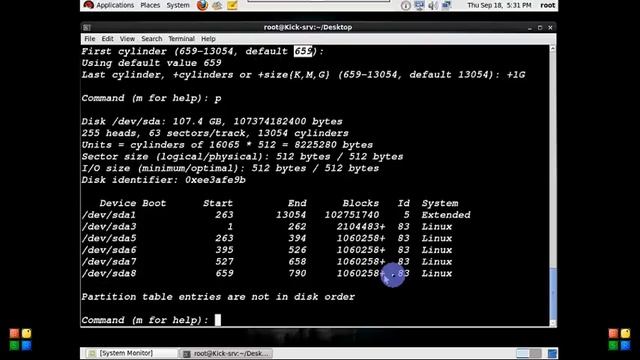Click the /dev/sda1 device row

coord(276,215)
